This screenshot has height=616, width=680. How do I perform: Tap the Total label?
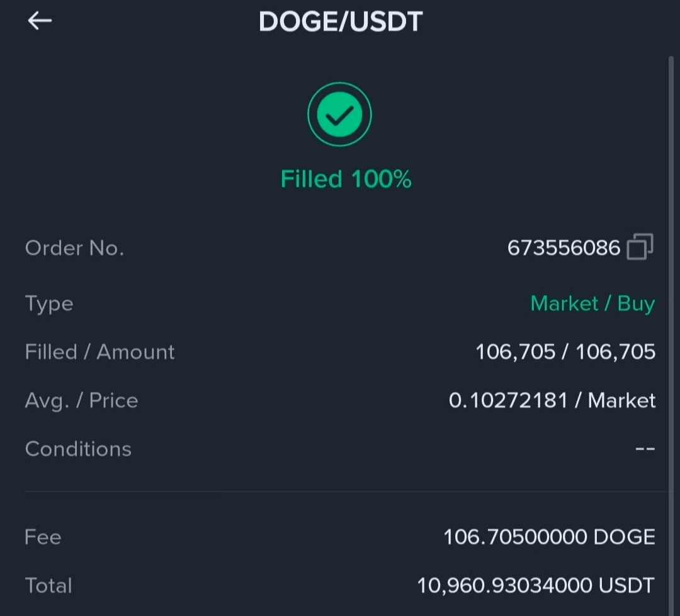48,586
